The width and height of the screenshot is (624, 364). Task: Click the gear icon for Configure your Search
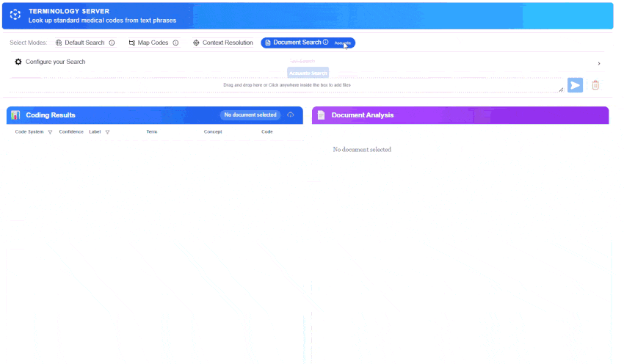(18, 62)
